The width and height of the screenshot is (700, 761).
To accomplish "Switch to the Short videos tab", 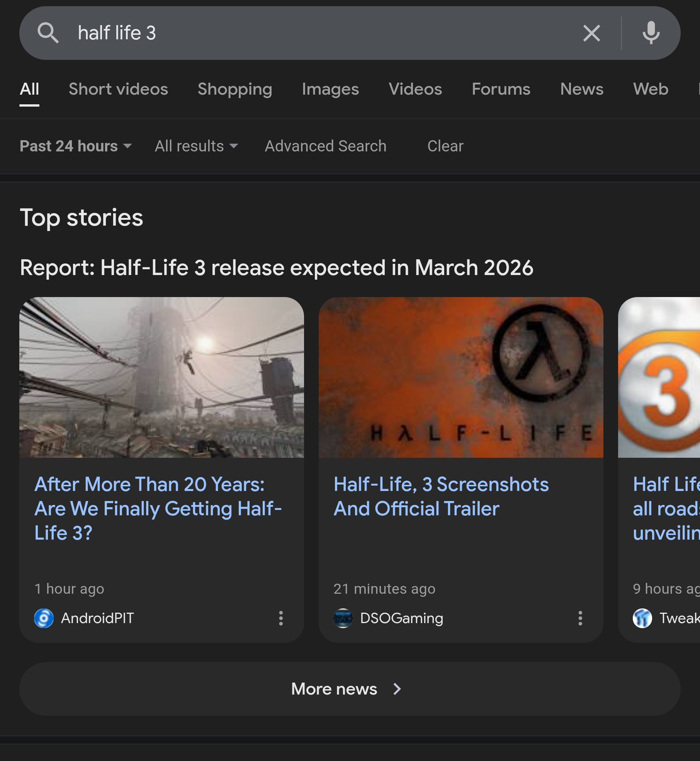I will coord(118,89).
